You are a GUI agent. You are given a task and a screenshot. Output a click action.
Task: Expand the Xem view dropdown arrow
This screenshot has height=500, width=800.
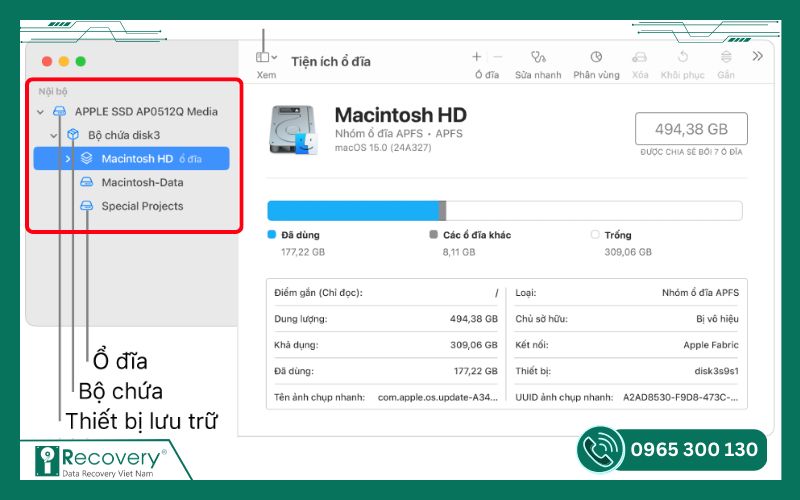[x=274, y=57]
